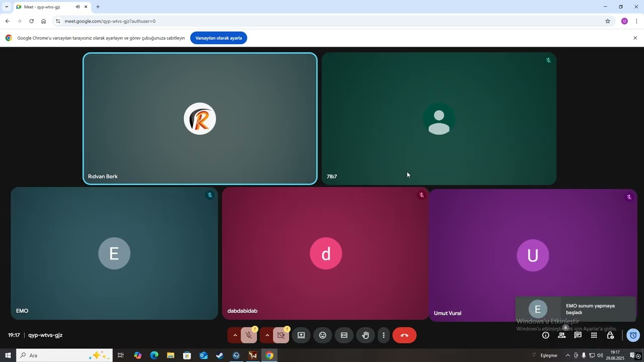Open audio settings arrow next to microphone

tap(234, 335)
